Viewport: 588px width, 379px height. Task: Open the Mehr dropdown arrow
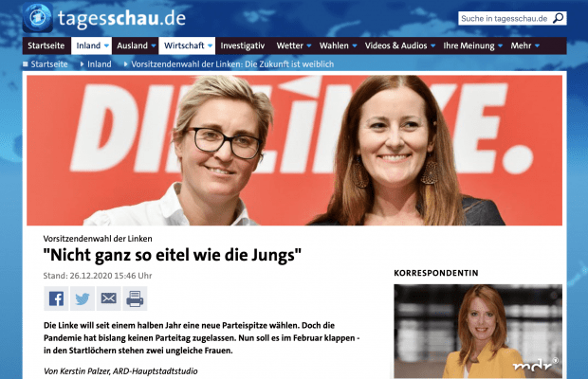pyautogui.click(x=537, y=45)
